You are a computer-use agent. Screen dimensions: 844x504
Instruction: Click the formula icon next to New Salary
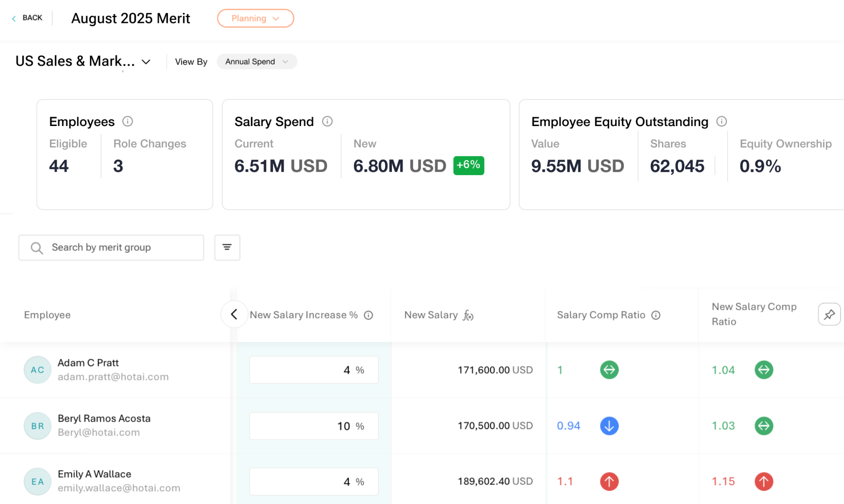(468, 315)
